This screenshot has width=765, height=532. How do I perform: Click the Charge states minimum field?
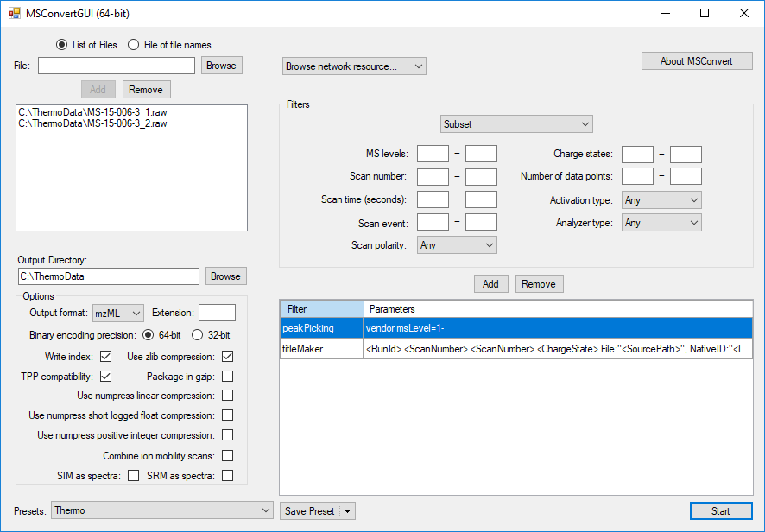[x=638, y=155]
